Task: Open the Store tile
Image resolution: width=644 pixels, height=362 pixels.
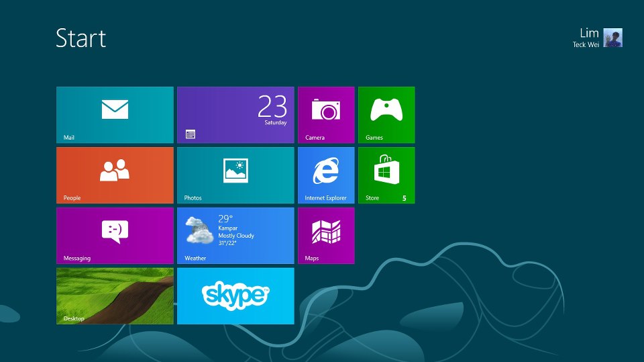Action: click(x=386, y=175)
